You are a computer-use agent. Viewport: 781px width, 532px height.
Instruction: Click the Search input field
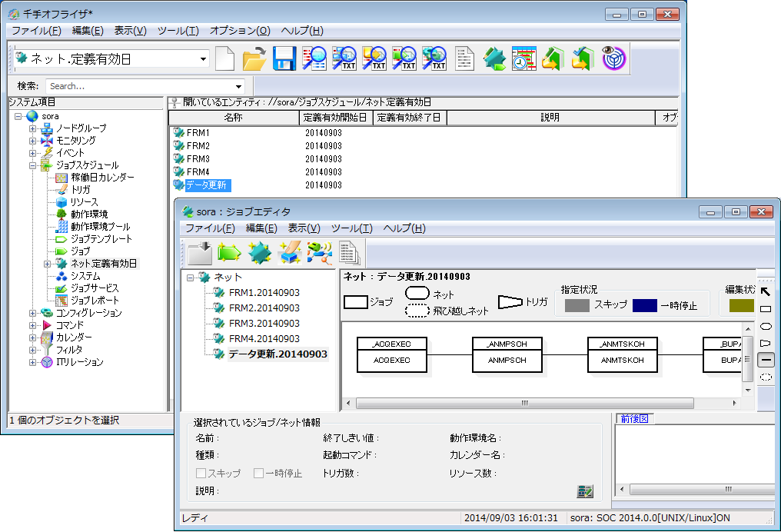[x=139, y=87]
